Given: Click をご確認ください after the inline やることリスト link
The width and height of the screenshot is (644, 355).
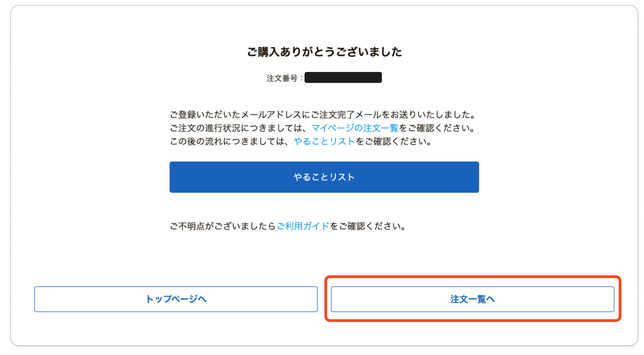Looking at the screenshot, I should pos(394,142).
